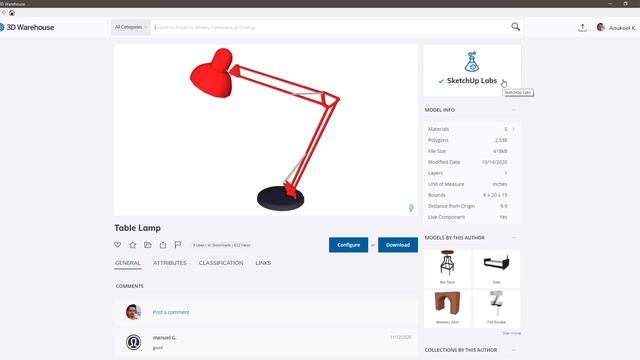Click the back arrow in the toolbar
Viewport: 640px width, 360px height.
tap(4, 13)
